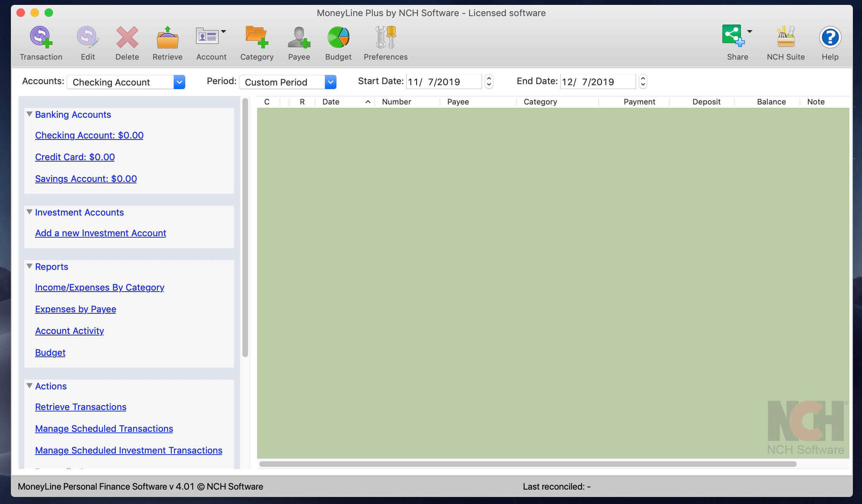This screenshot has height=504, width=862.
Task: Collapse the Reports section
Action: 29,266
